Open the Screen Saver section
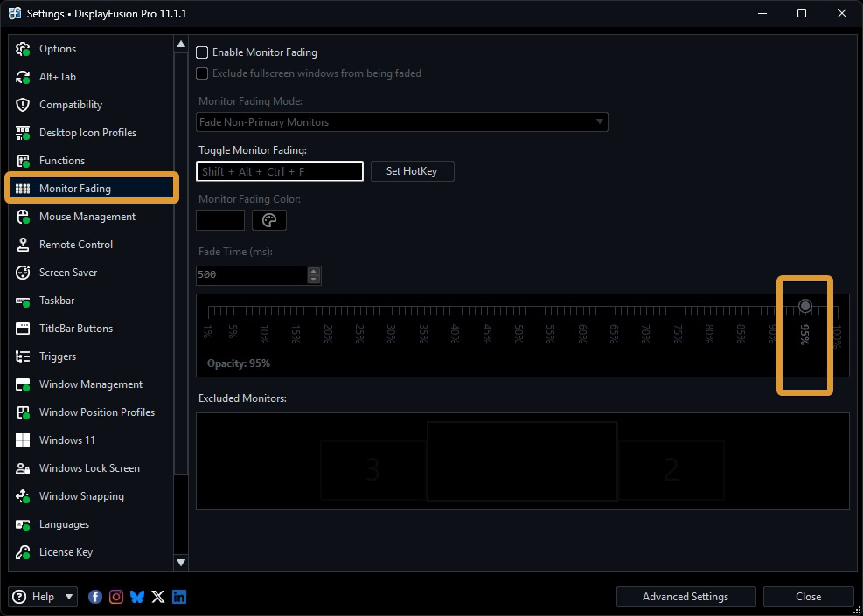Screen dimensions: 863x616 click(x=91, y=273)
